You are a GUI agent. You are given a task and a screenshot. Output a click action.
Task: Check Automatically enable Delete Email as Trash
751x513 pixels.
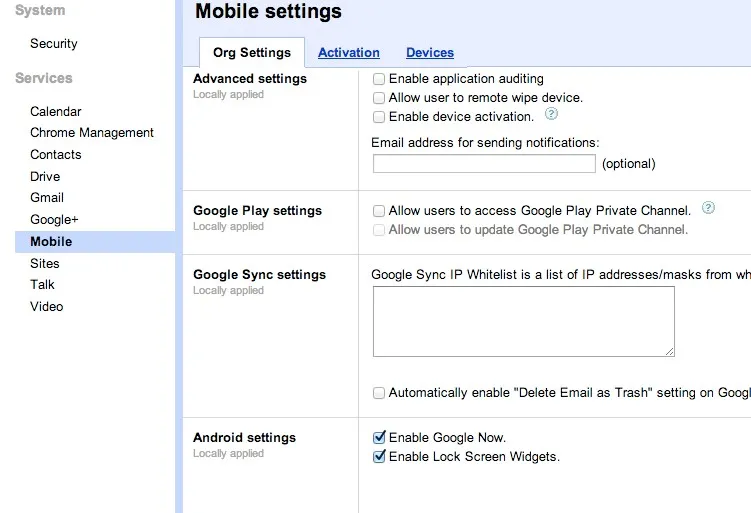pos(379,393)
